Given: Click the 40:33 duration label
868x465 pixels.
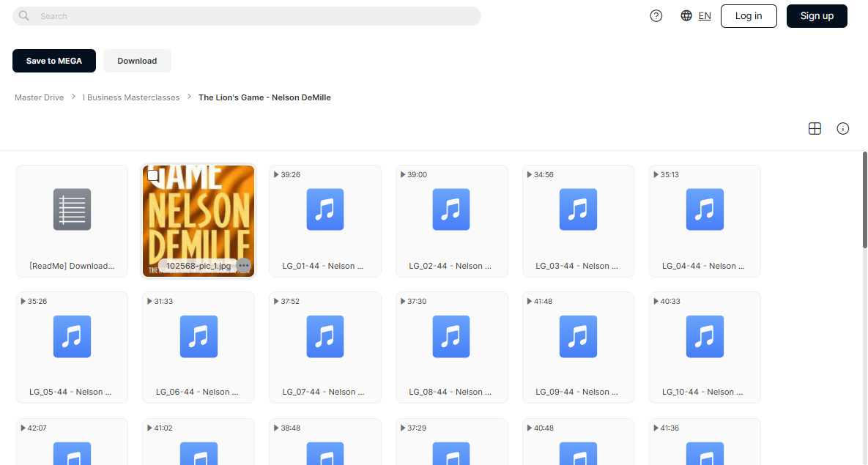Looking at the screenshot, I should [669, 301].
